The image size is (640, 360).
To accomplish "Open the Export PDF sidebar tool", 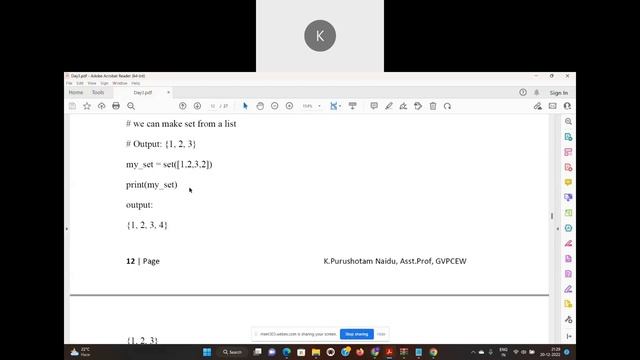I will (x=568, y=137).
